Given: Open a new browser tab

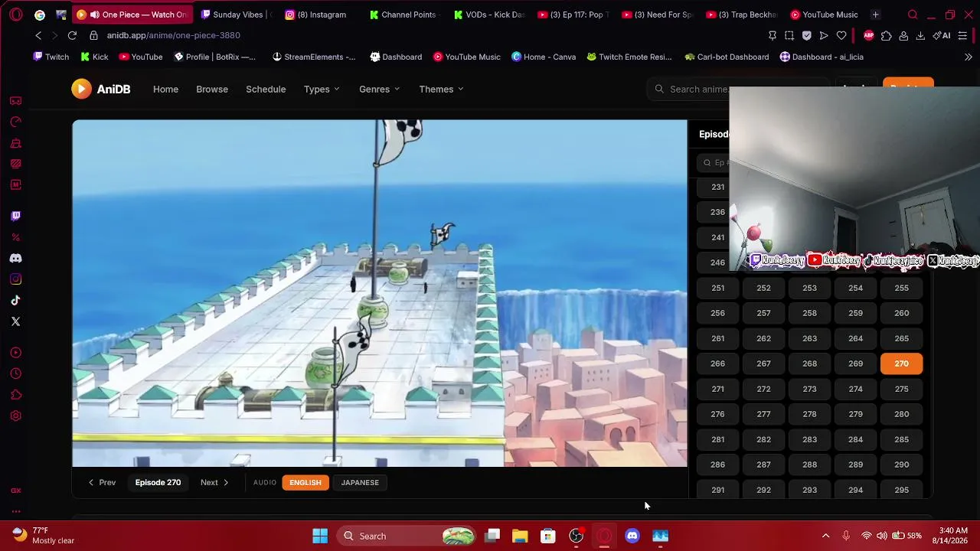Looking at the screenshot, I should 875,15.
